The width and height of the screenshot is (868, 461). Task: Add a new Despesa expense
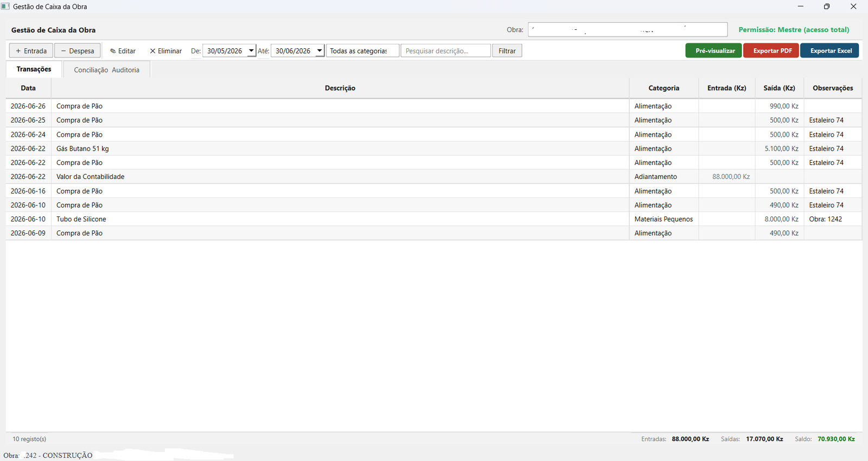coord(78,51)
